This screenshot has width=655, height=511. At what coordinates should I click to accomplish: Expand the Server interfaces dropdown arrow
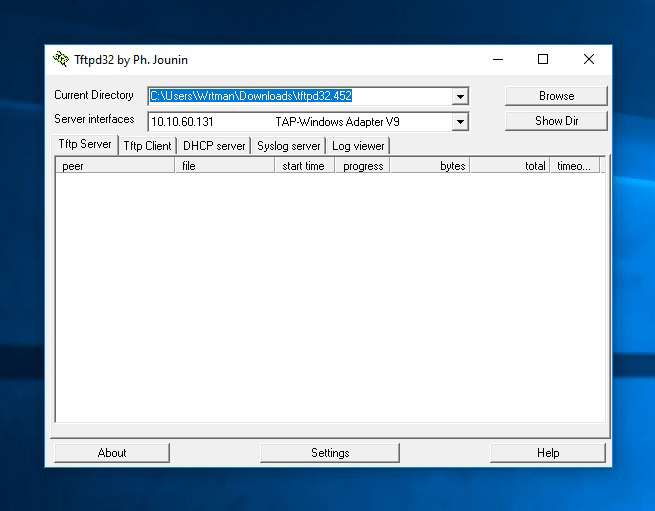(460, 122)
